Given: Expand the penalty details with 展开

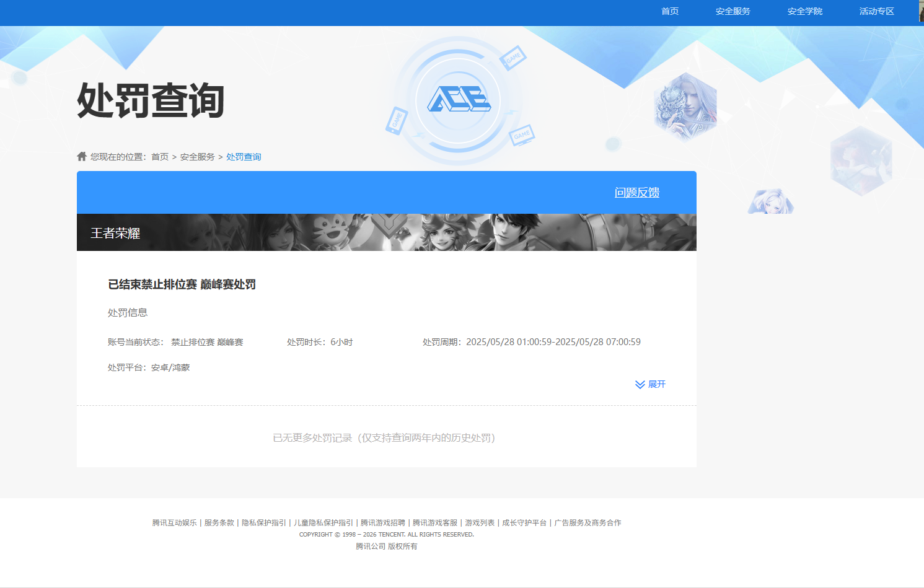Looking at the screenshot, I should coord(656,385).
